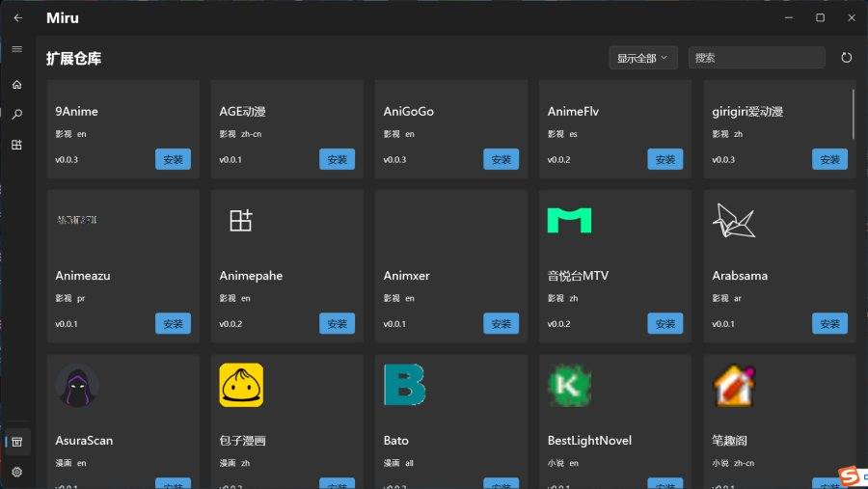Refresh the extension repository list
The width and height of the screenshot is (868, 489).
click(x=847, y=58)
